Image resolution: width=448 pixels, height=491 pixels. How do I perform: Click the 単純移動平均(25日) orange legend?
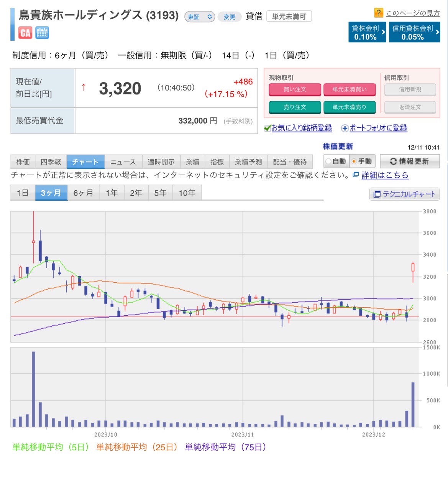tap(137, 447)
